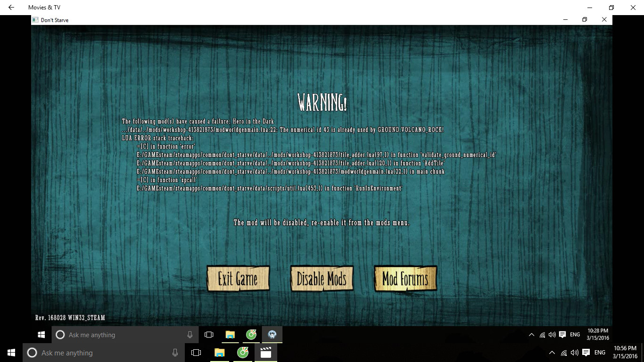Click the Disable Mods button

coord(322,279)
